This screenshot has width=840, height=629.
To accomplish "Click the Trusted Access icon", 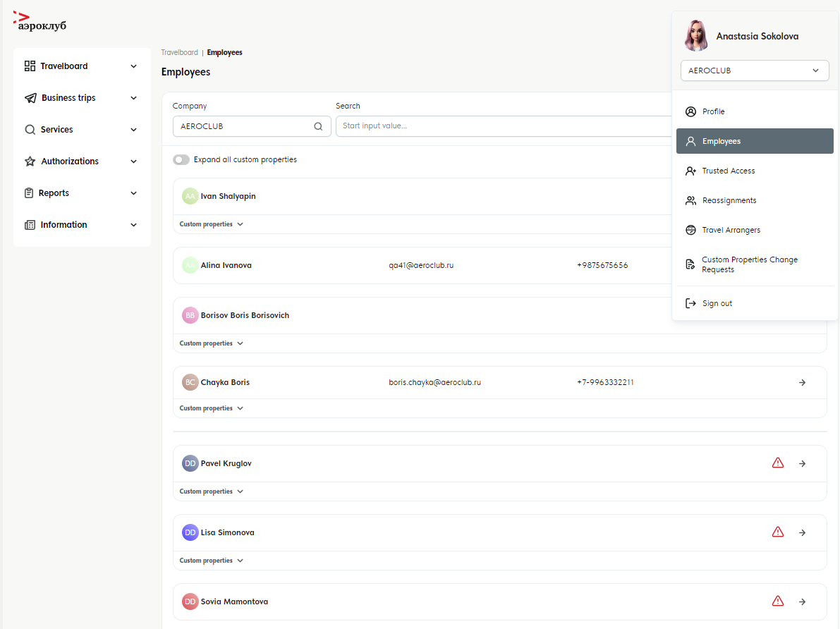I will point(690,171).
